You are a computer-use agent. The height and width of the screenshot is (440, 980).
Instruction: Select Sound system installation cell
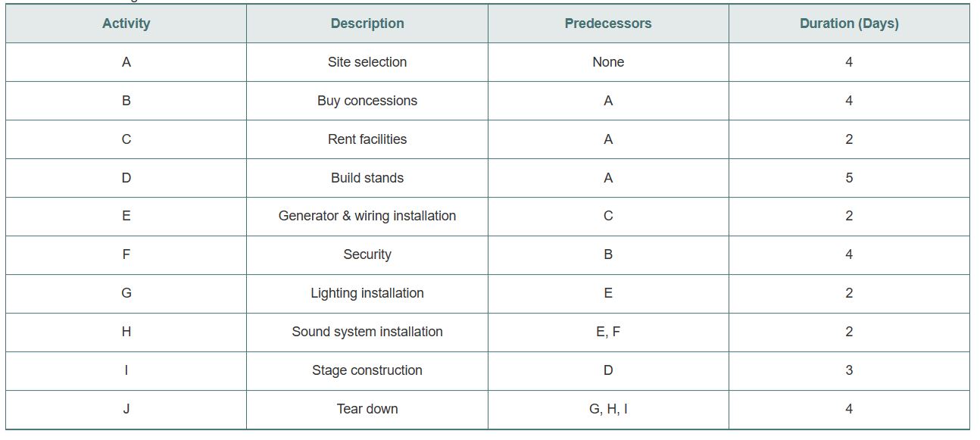coord(367,332)
